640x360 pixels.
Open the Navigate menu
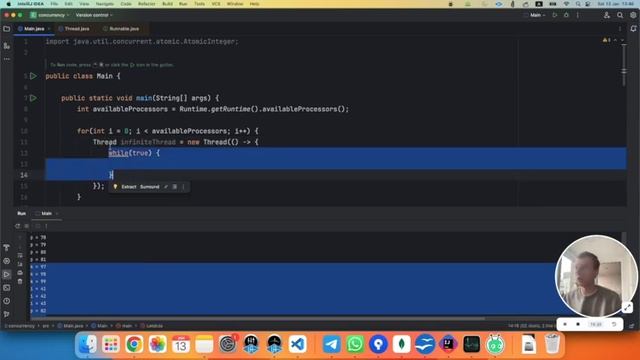(104, 4)
